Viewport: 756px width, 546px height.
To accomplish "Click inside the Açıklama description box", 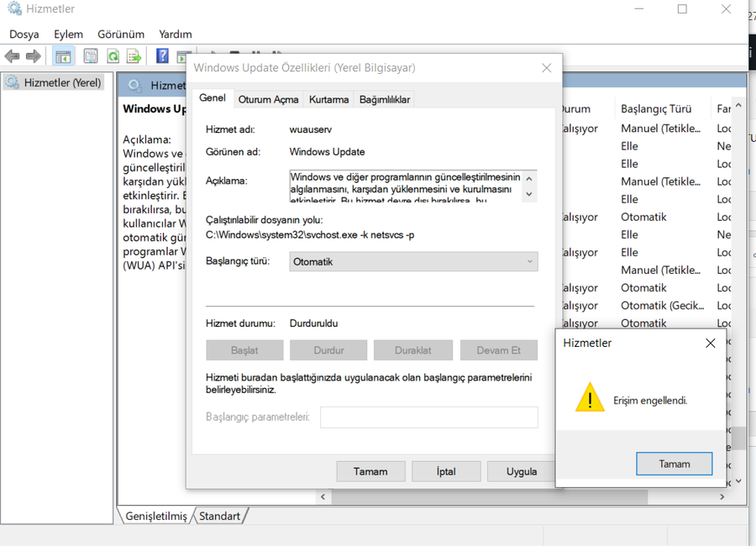I will pyautogui.click(x=407, y=186).
